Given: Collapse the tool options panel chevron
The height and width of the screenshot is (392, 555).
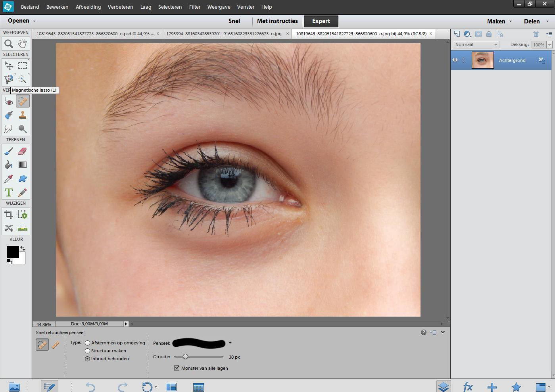Looking at the screenshot, I should (x=443, y=332).
